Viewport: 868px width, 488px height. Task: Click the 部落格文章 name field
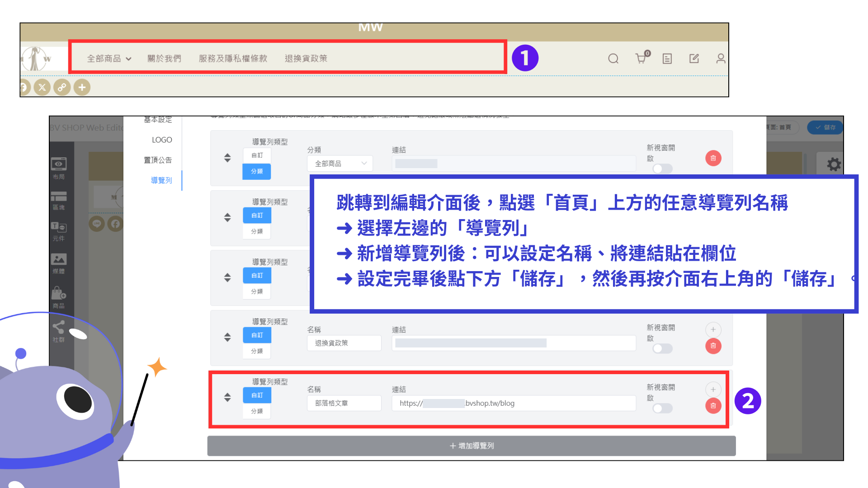pyautogui.click(x=344, y=403)
